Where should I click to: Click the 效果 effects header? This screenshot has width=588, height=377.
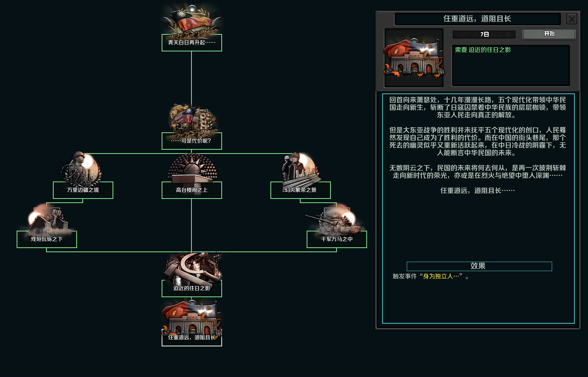478,266
